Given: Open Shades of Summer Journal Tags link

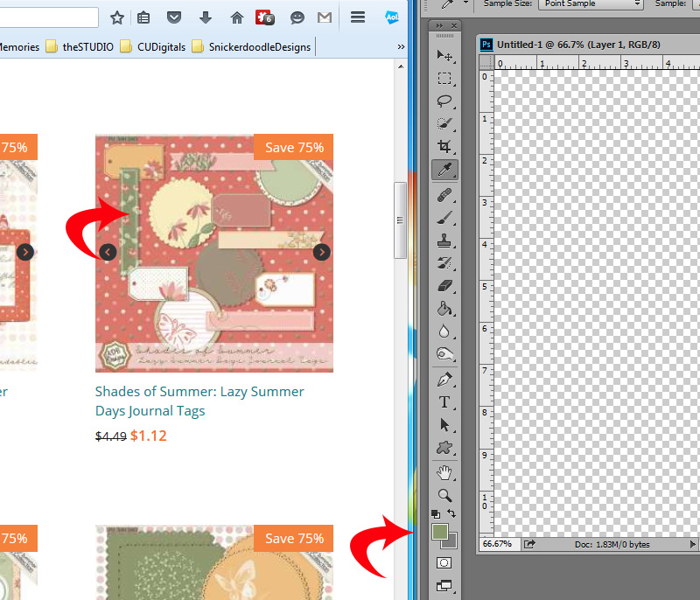Looking at the screenshot, I should point(199,401).
